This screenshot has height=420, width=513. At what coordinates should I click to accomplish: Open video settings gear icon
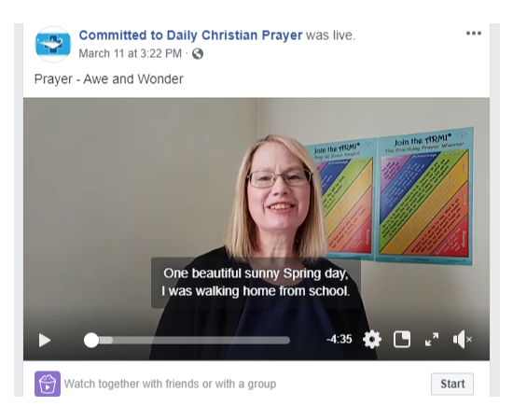coord(372,340)
